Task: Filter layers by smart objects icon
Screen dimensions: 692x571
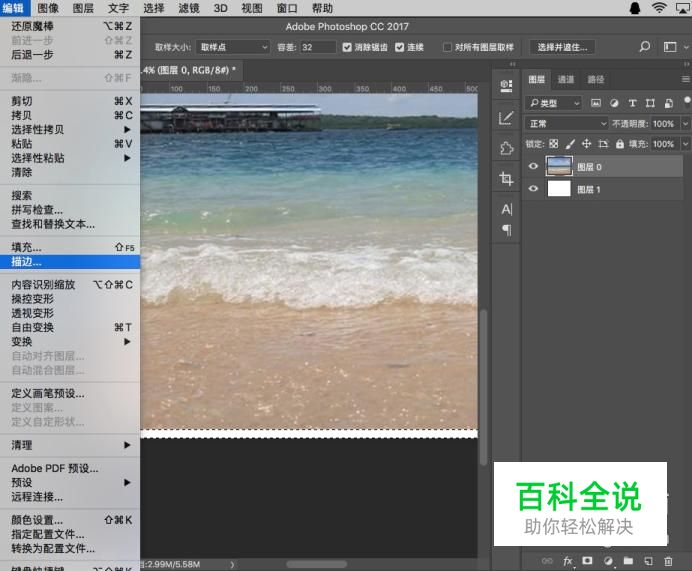Action: pyautogui.click(x=669, y=103)
